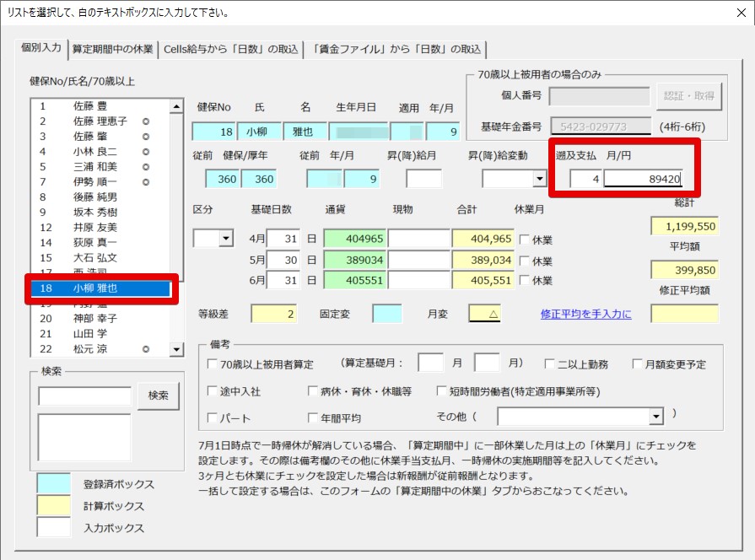
Task: Select 後藤 純男 in employee list
Action: pos(100,197)
